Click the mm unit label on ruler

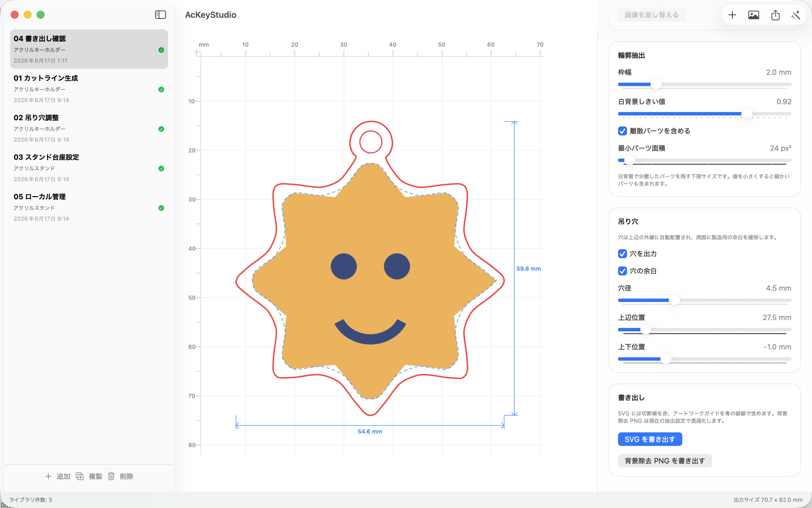click(204, 45)
